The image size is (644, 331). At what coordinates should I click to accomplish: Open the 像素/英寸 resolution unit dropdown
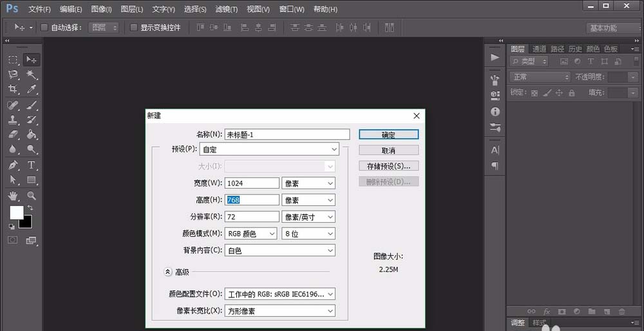[x=308, y=217]
